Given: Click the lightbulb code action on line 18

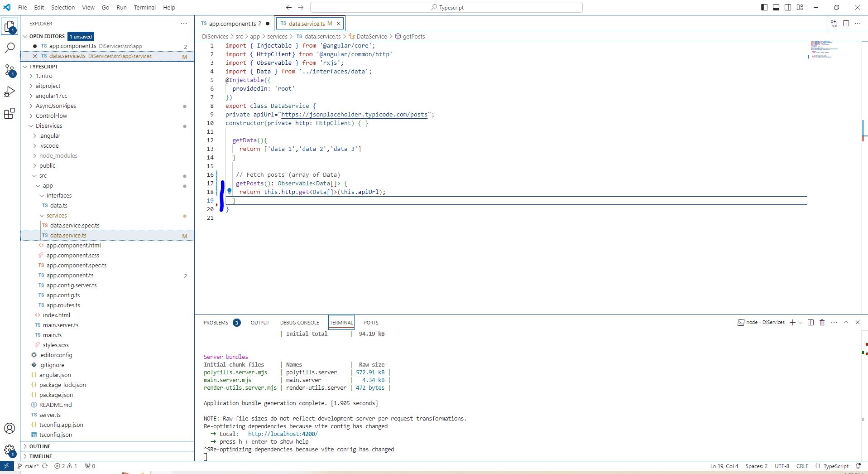Looking at the screenshot, I should point(230,191).
